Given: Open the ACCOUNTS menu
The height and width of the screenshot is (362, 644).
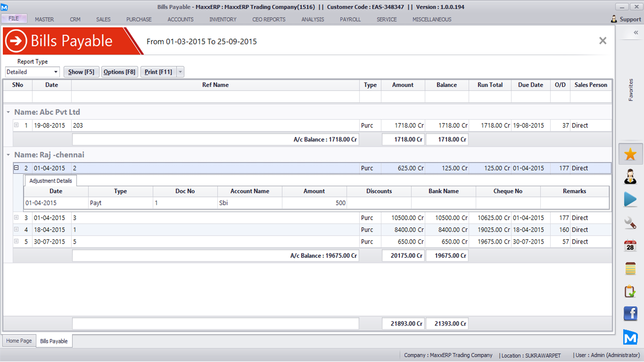Looking at the screenshot, I should tap(181, 19).
